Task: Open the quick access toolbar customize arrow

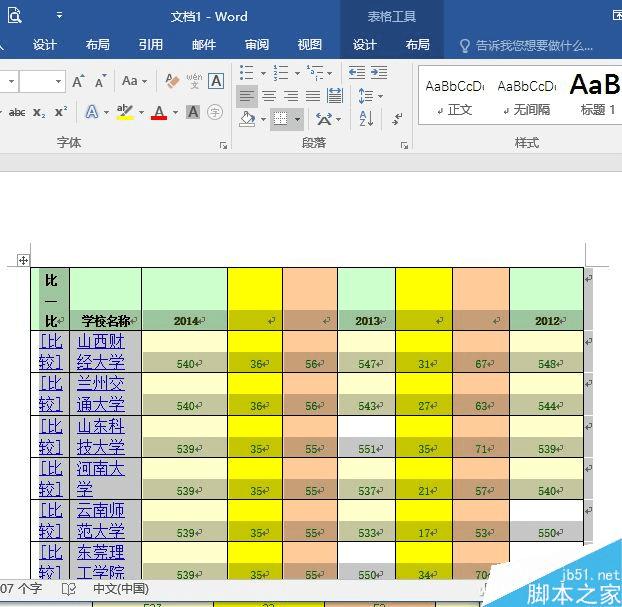Action: pyautogui.click(x=59, y=15)
